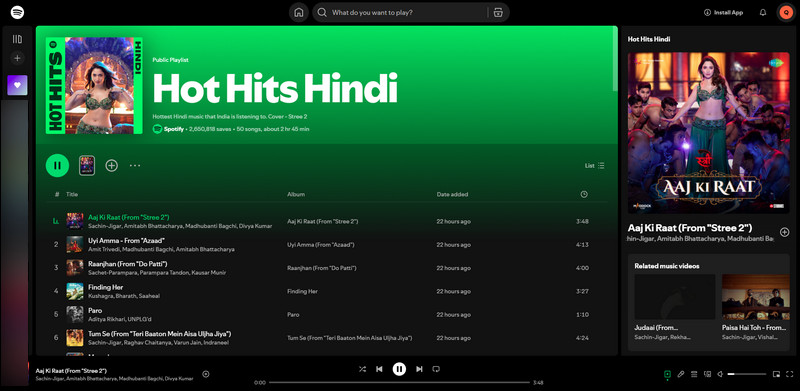The width and height of the screenshot is (800, 391).
Task: Click album art thumbnail of Paro row
Action: [75, 314]
